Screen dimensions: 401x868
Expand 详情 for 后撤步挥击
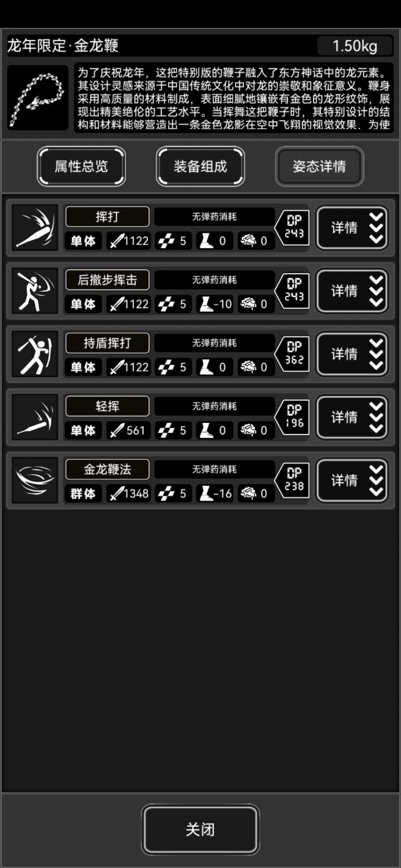coord(352,290)
